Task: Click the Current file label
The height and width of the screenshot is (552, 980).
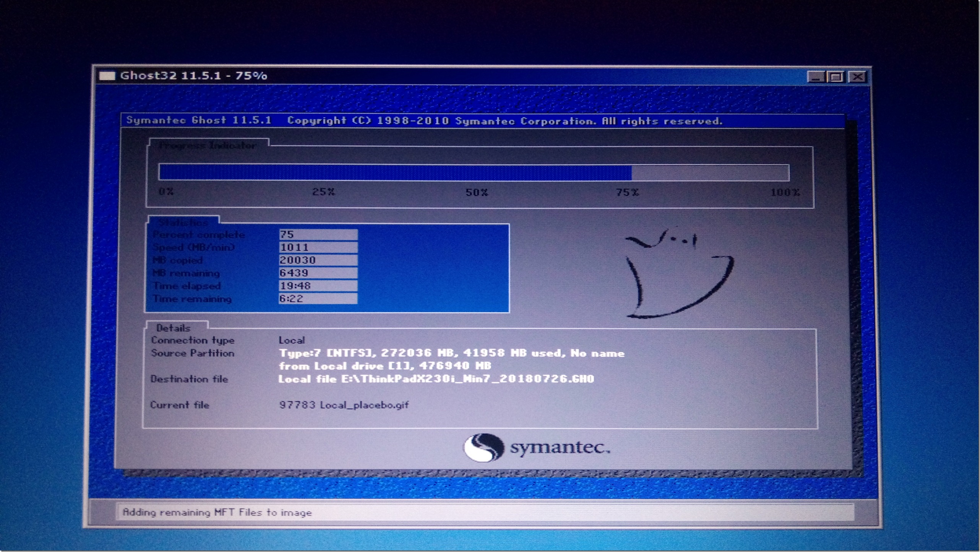Action: coord(180,405)
